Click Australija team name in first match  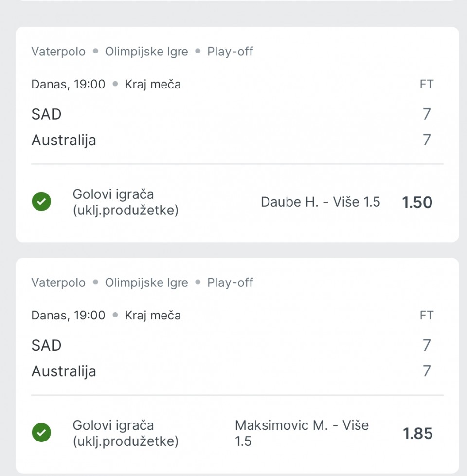coord(64,140)
